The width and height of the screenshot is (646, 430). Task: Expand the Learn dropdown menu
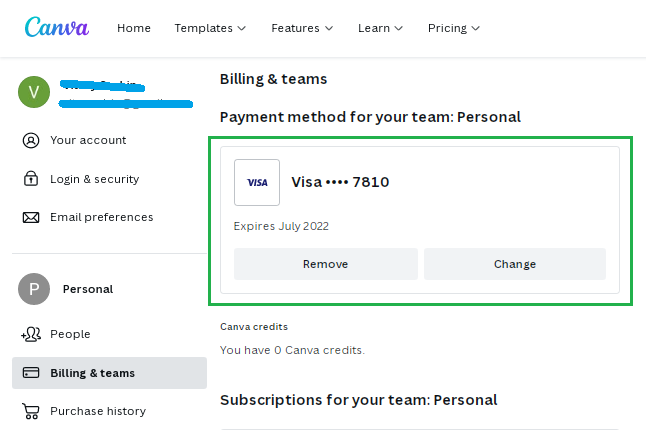pos(380,28)
